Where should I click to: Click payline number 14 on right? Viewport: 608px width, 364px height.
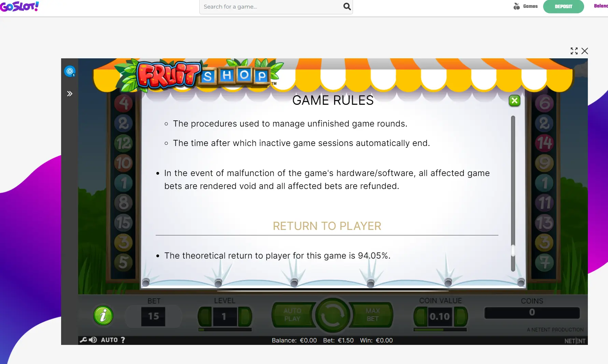[x=545, y=143]
